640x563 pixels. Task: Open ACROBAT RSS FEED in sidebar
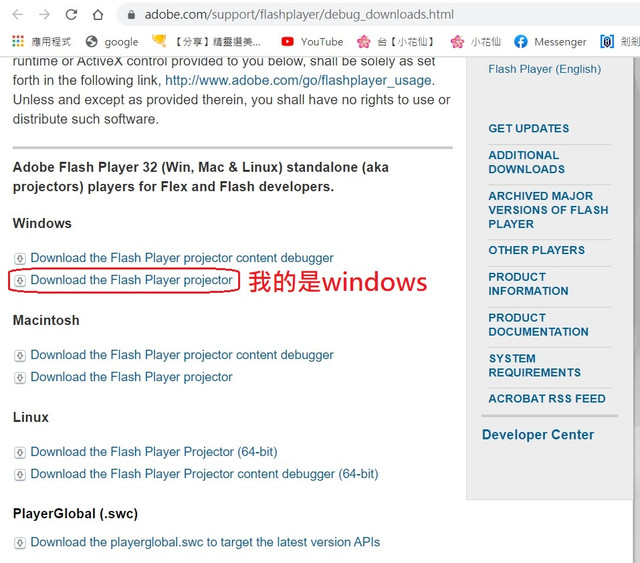click(547, 399)
